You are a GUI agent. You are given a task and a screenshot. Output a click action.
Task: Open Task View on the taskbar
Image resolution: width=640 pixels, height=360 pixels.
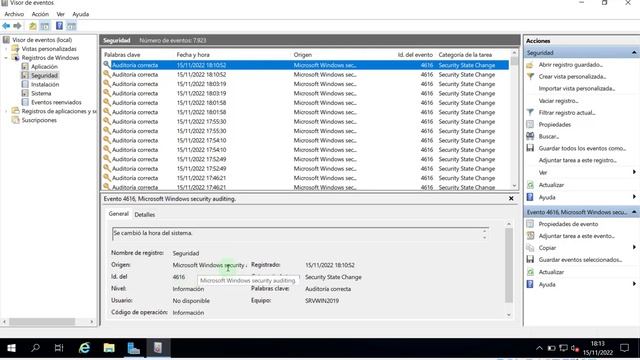(59, 348)
